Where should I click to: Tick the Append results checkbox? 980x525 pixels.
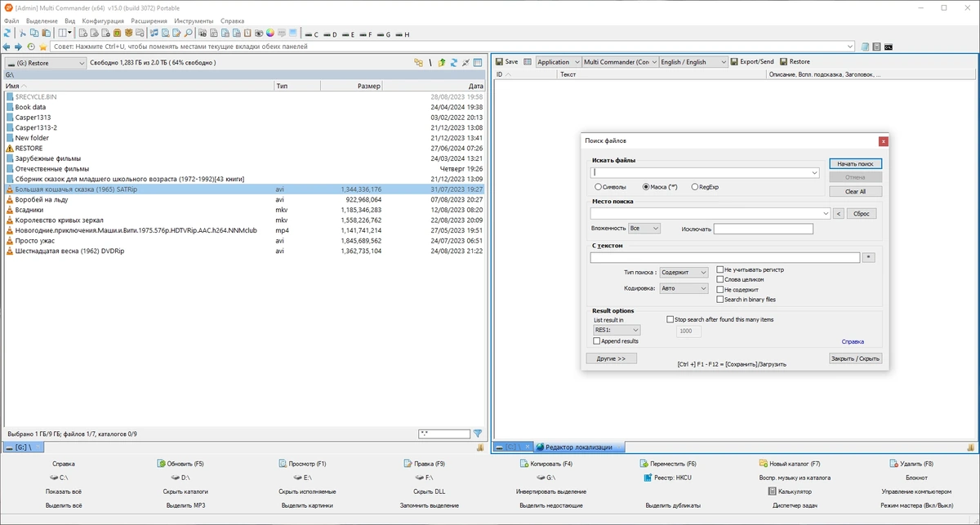click(x=596, y=341)
